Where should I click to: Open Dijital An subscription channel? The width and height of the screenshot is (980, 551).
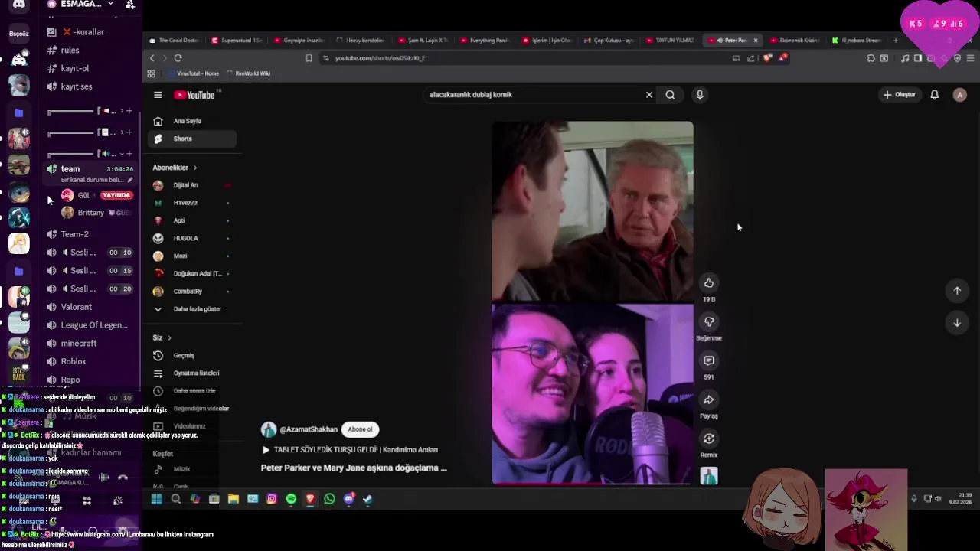[x=191, y=185]
